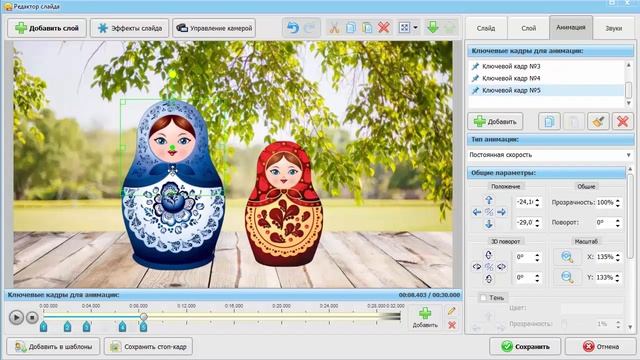Move position left arrow
Viewport: 640px width, 360px height.
tap(477, 212)
